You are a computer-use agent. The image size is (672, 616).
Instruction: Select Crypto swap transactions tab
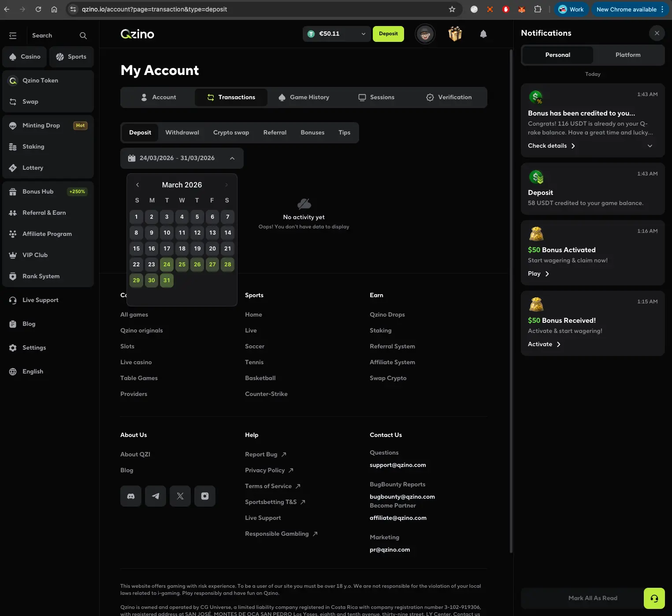(x=231, y=133)
